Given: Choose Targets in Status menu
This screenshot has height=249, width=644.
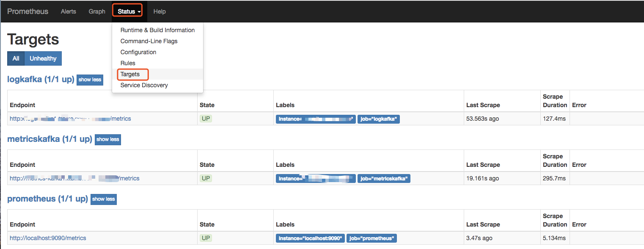Looking at the screenshot, I should 157,74.
